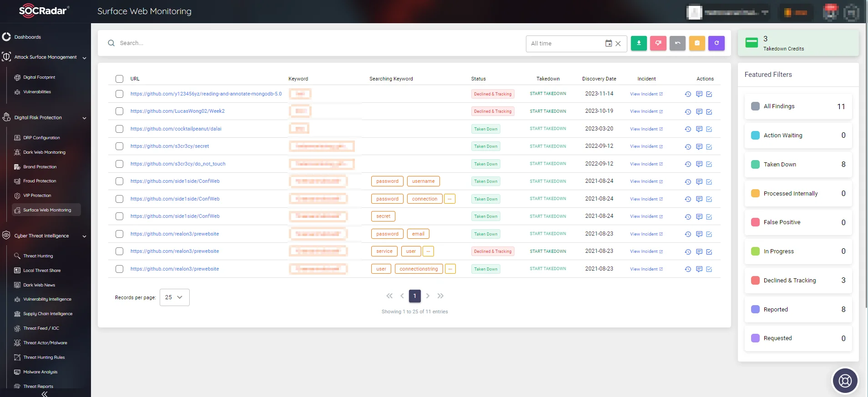Check the box for LucasWong02/Week2 row
Viewport: 868px width, 397px height.
[x=119, y=111]
